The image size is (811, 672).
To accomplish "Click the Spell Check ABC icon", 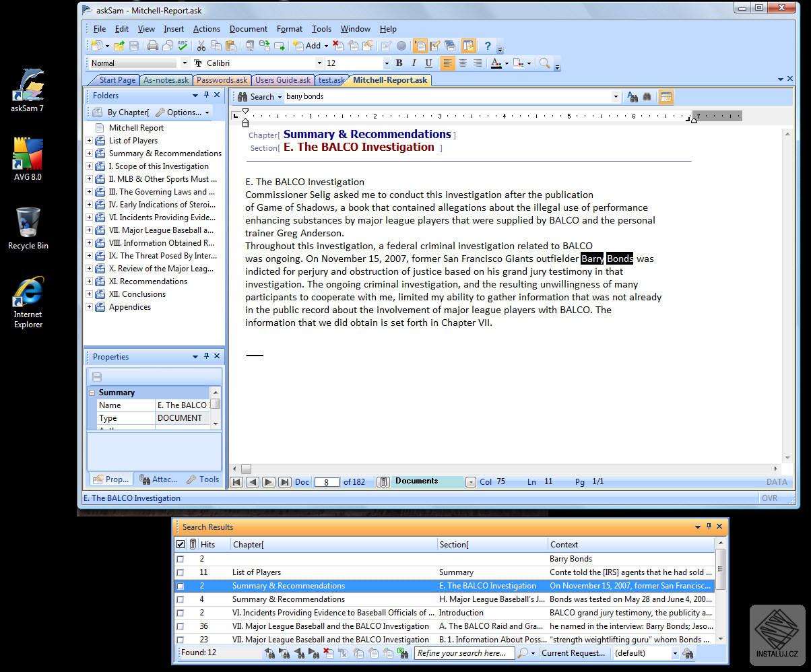I will (x=183, y=46).
